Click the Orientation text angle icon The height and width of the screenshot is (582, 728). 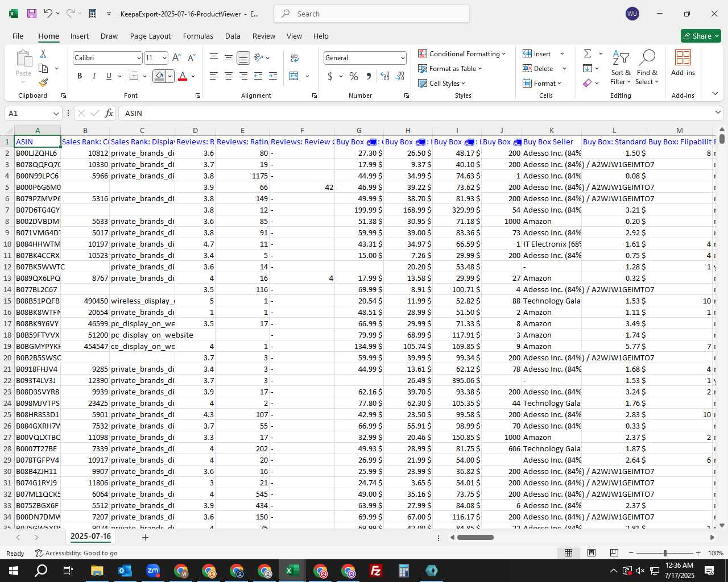(x=258, y=58)
